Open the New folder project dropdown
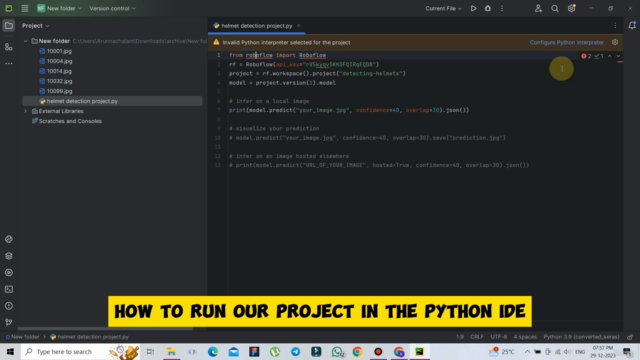Screen dimensions: 640x360 click(60, 8)
